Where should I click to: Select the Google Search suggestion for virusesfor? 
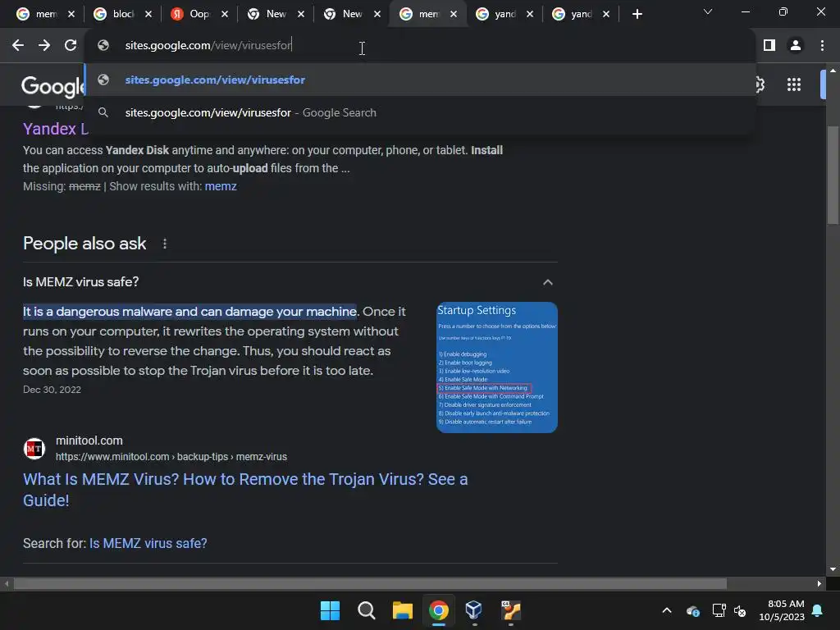click(421, 112)
